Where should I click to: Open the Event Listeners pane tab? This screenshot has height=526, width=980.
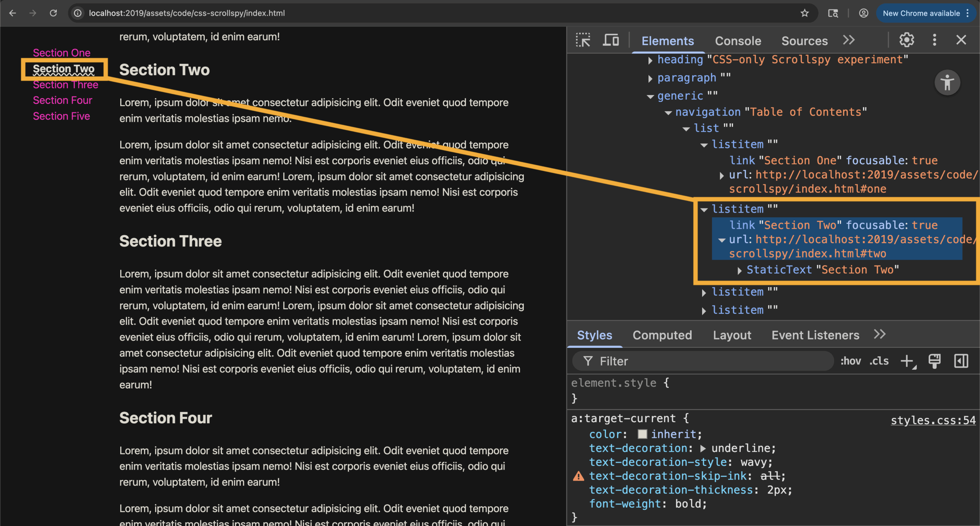pyautogui.click(x=815, y=335)
